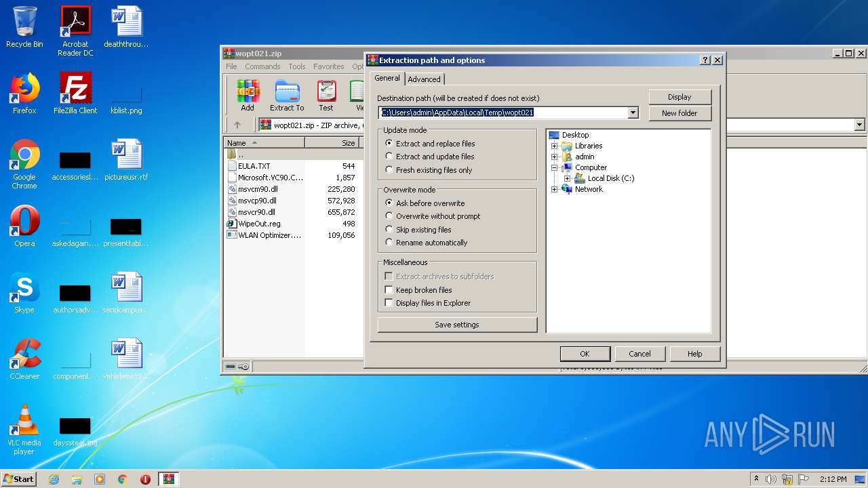Select Overwrite without prompt option
868x488 pixels.
(x=432, y=216)
